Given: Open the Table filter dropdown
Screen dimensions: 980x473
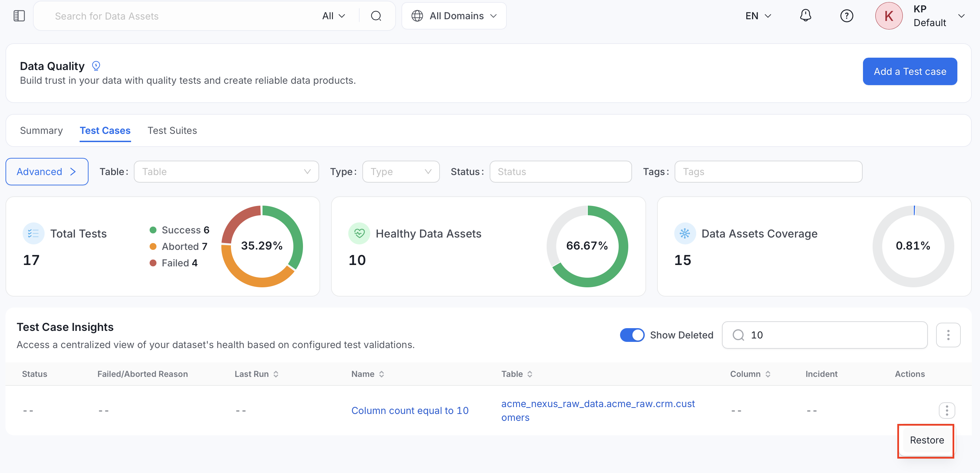Looking at the screenshot, I should [x=226, y=172].
